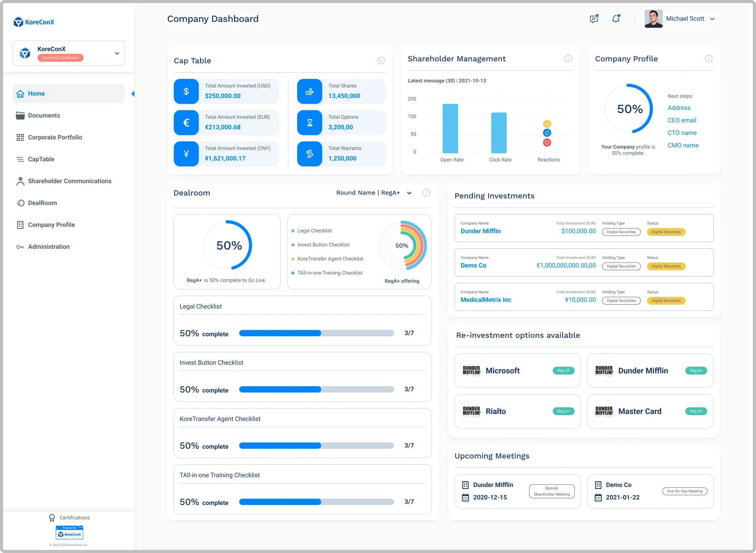The height and width of the screenshot is (553, 756).
Task: Open the MedicalMetrix Inc pending investment
Action: (x=584, y=297)
